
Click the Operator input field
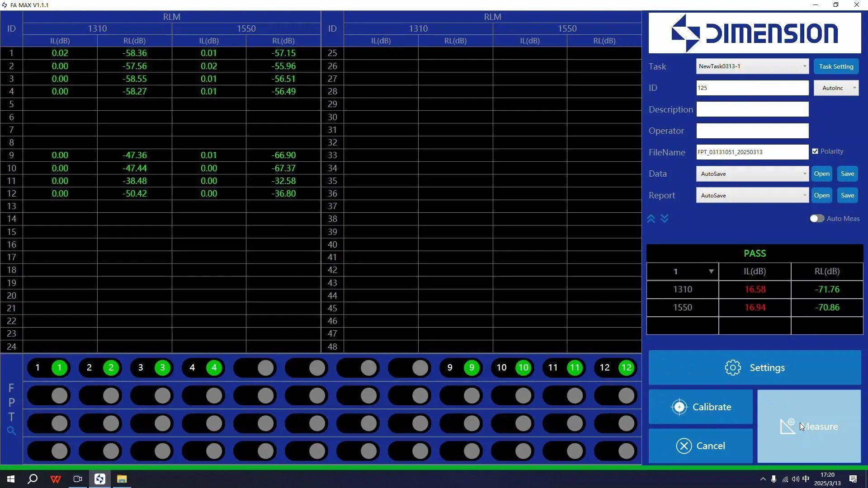[752, 131]
